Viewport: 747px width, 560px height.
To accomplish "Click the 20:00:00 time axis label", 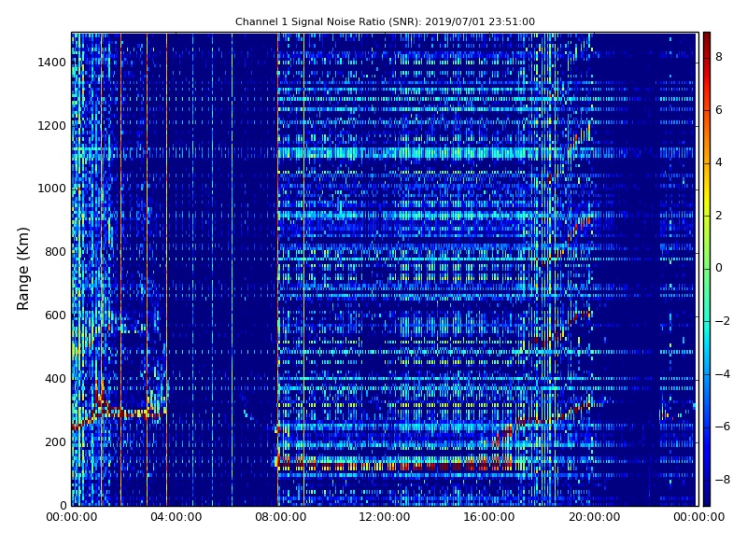I will pyautogui.click(x=595, y=517).
